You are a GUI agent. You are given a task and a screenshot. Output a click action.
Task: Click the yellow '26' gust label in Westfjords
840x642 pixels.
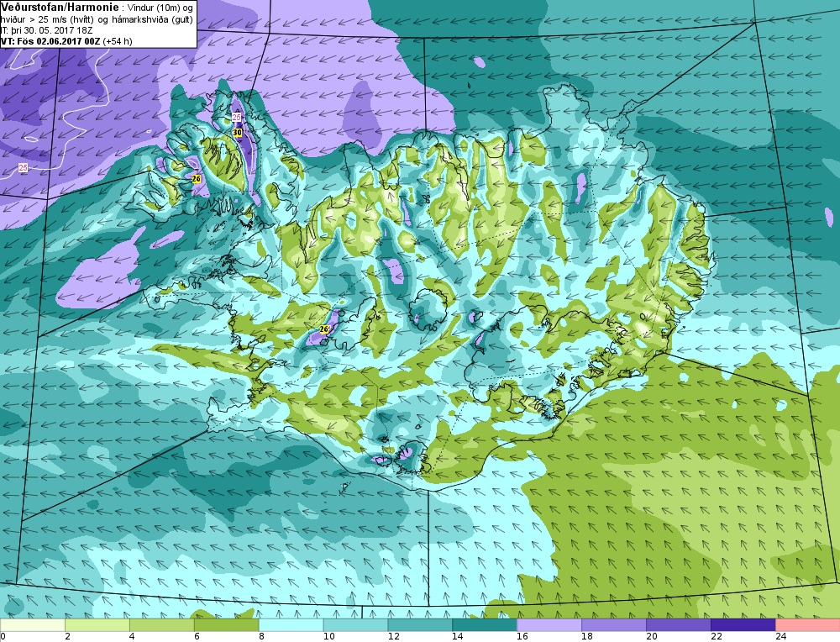[x=196, y=178]
